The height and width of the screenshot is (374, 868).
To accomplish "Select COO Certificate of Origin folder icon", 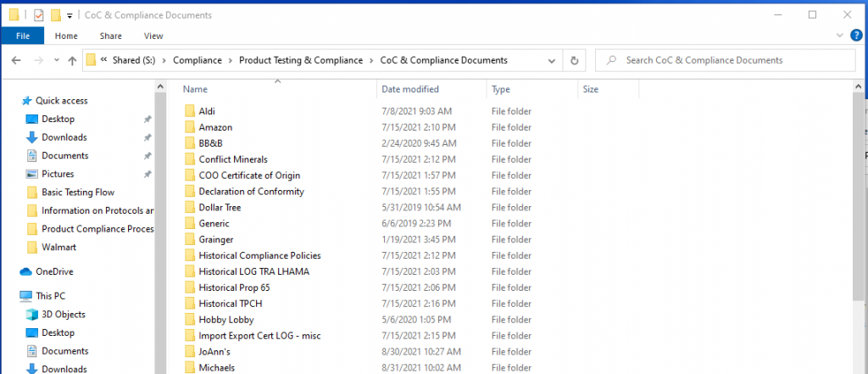I will tap(190, 176).
